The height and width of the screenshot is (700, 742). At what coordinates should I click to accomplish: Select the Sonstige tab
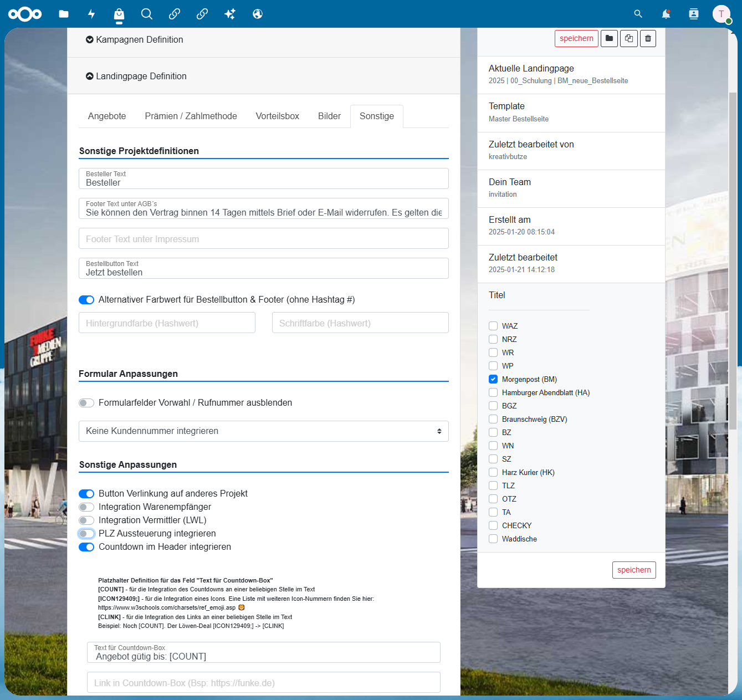click(377, 116)
